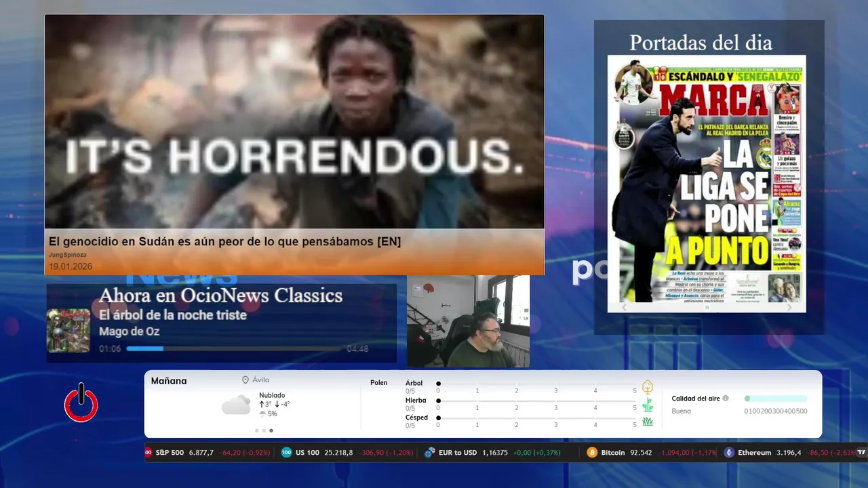Click the webcam feed thumbnail
Screen dimensions: 868x488
pos(468,321)
